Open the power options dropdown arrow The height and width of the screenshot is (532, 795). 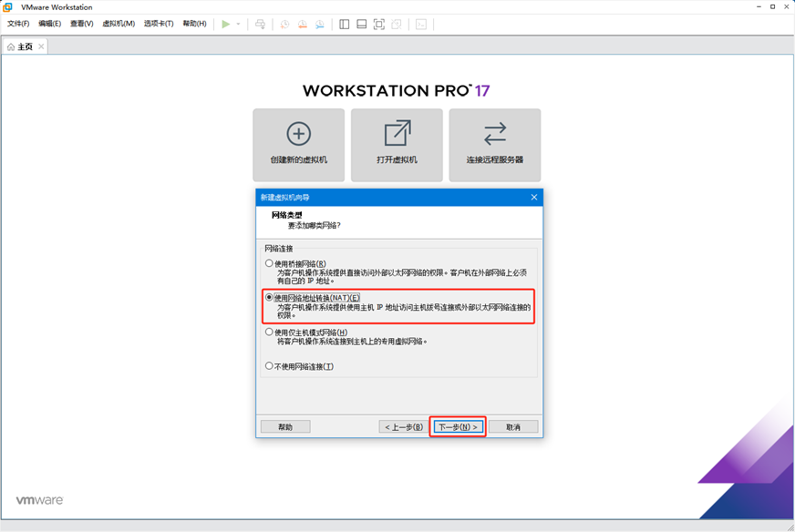pos(238,24)
